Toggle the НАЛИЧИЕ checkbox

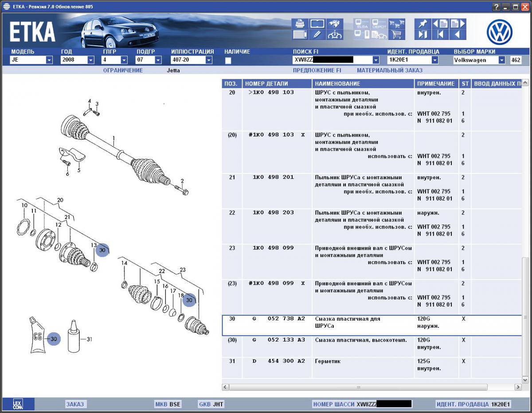[228, 60]
